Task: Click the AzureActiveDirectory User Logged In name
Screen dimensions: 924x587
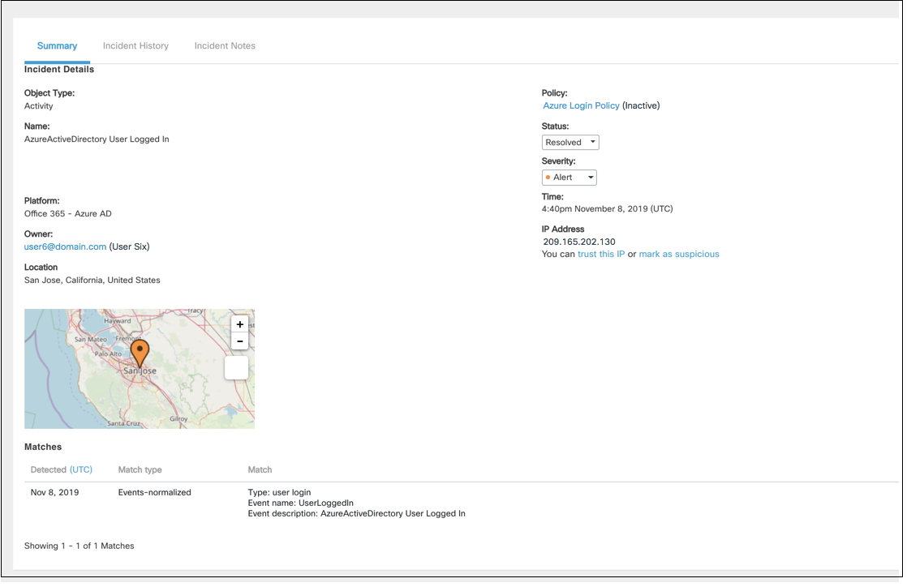Action: pos(97,139)
